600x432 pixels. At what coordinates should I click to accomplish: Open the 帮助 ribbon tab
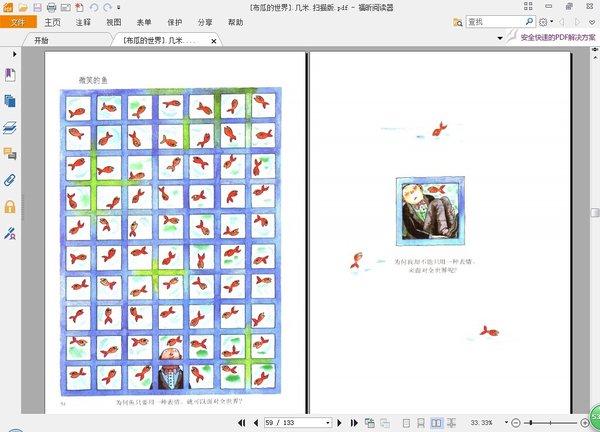pyautogui.click(x=236, y=22)
